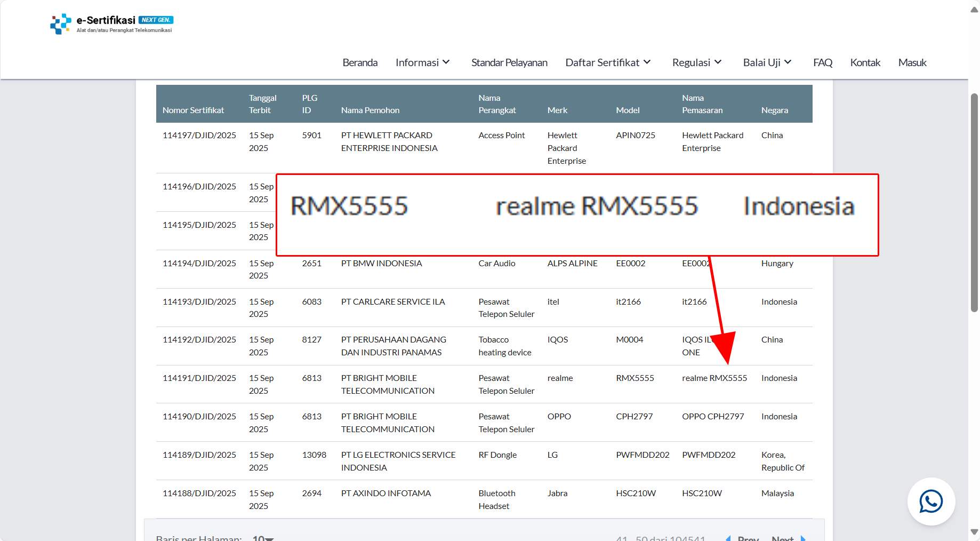Expand the Daftar Sertifikat dropdown
The image size is (980, 541).
[608, 62]
